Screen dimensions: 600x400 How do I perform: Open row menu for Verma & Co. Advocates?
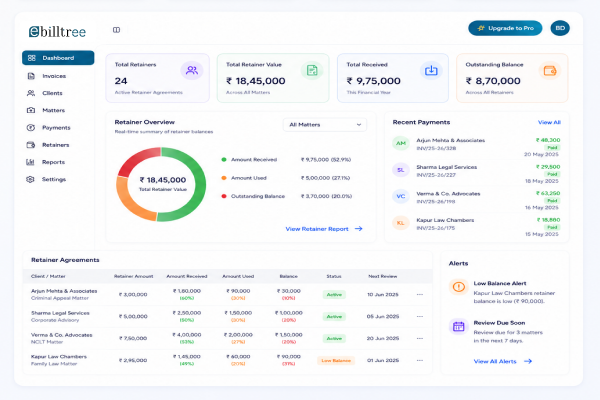tap(420, 338)
